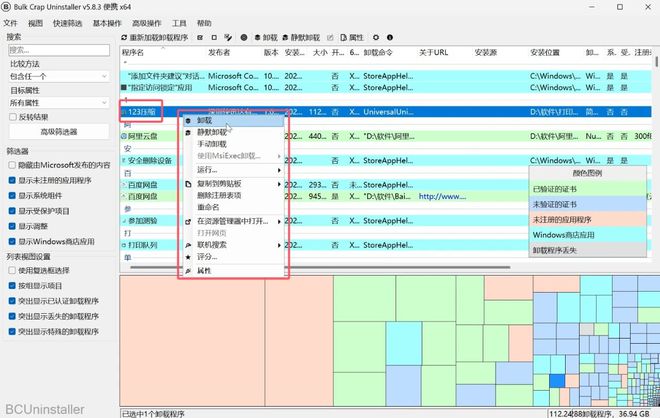Toggle 按组显示项目 checkbox
This screenshot has height=418, width=660.
12,285
